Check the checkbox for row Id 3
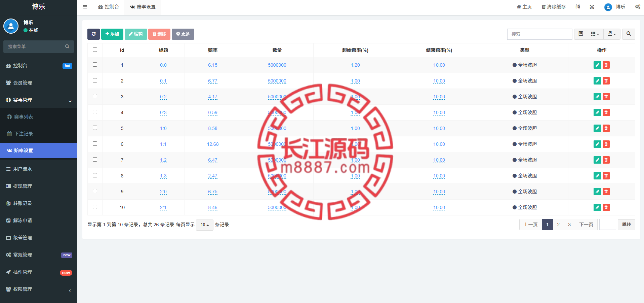The width and height of the screenshot is (644, 303). [95, 96]
